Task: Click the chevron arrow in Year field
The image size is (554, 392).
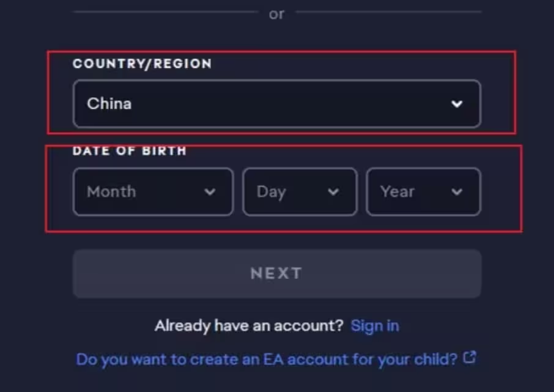Action: pyautogui.click(x=457, y=192)
